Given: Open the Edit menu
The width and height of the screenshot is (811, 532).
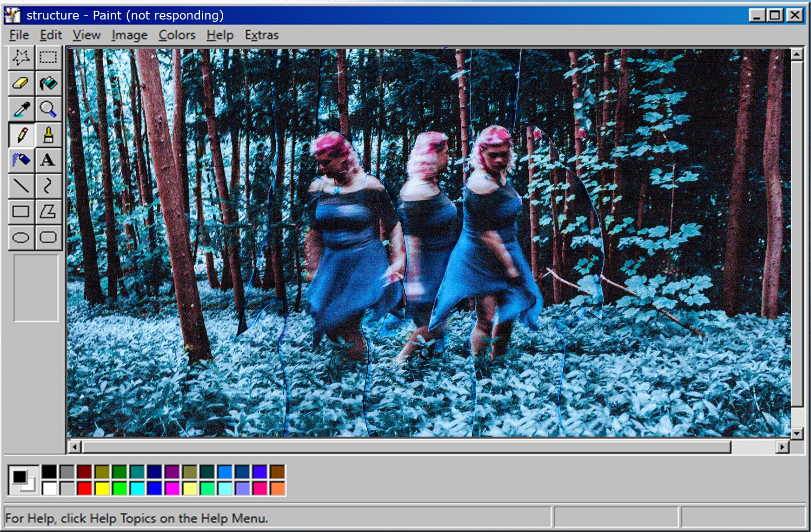Looking at the screenshot, I should pyautogui.click(x=51, y=35).
